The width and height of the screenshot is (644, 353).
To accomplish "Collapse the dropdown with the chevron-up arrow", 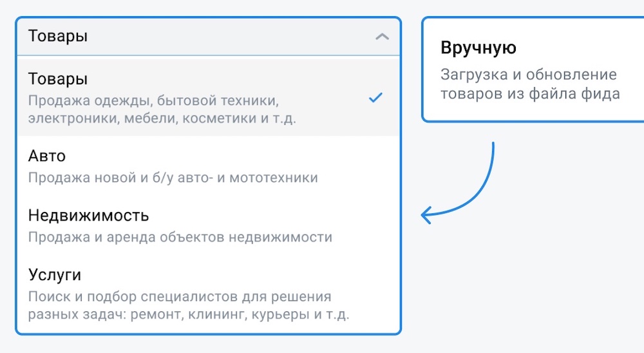I will (x=382, y=37).
